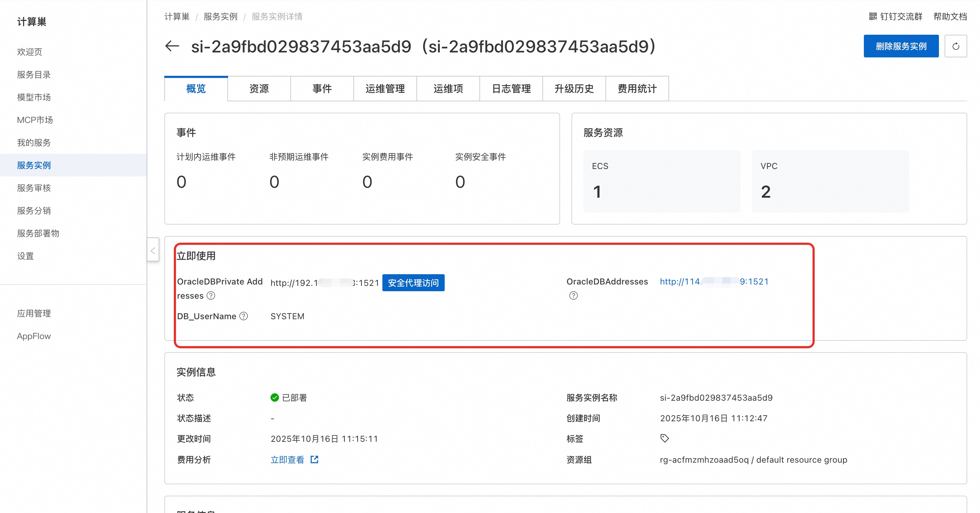
Task: Click 服务实例 breadcrumb link
Action: 220,16
